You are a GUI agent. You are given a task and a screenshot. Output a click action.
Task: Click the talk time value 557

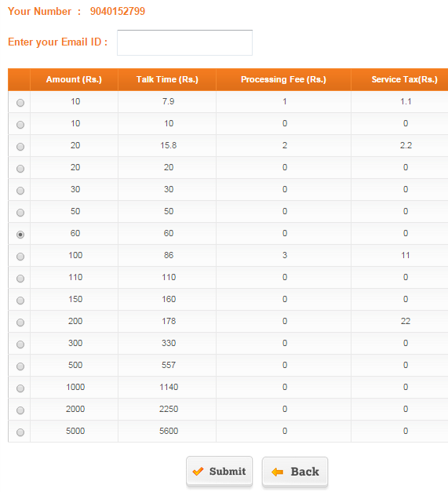coord(169,365)
